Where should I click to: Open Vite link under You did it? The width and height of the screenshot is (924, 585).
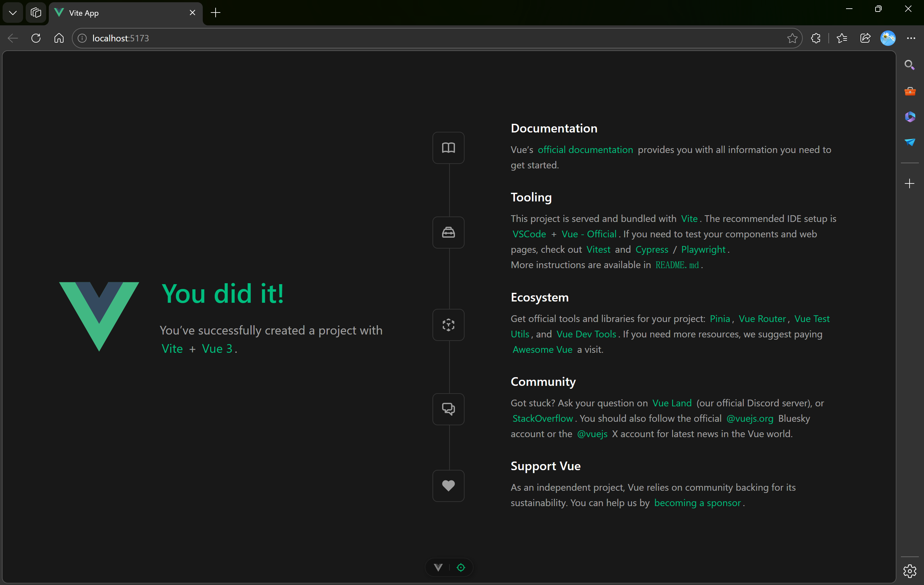point(172,349)
